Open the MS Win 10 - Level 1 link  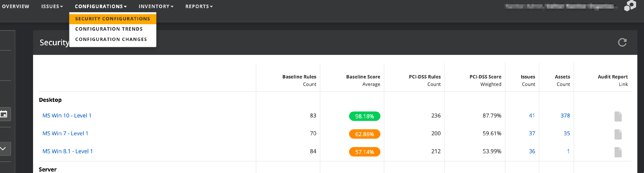point(67,116)
